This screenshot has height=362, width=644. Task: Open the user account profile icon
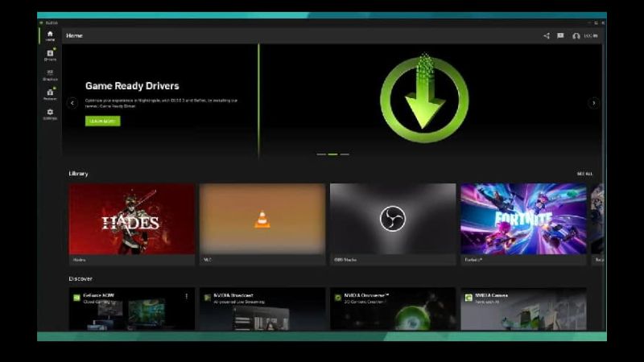tap(576, 35)
